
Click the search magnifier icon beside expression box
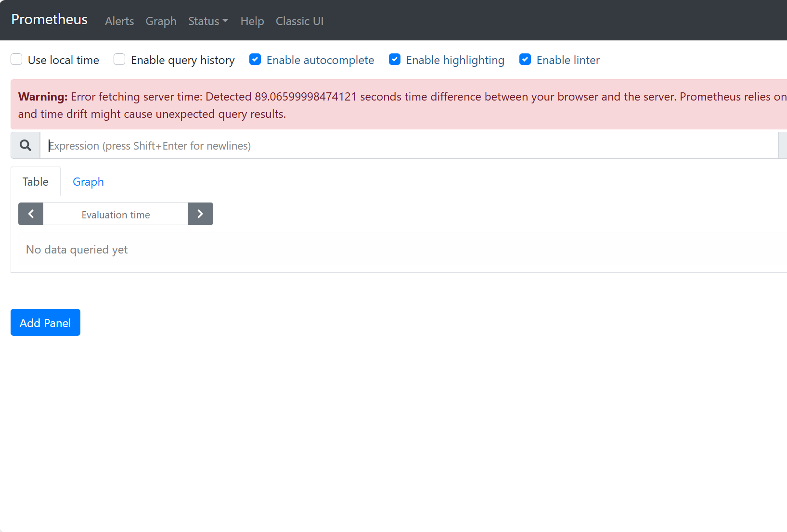click(x=26, y=145)
